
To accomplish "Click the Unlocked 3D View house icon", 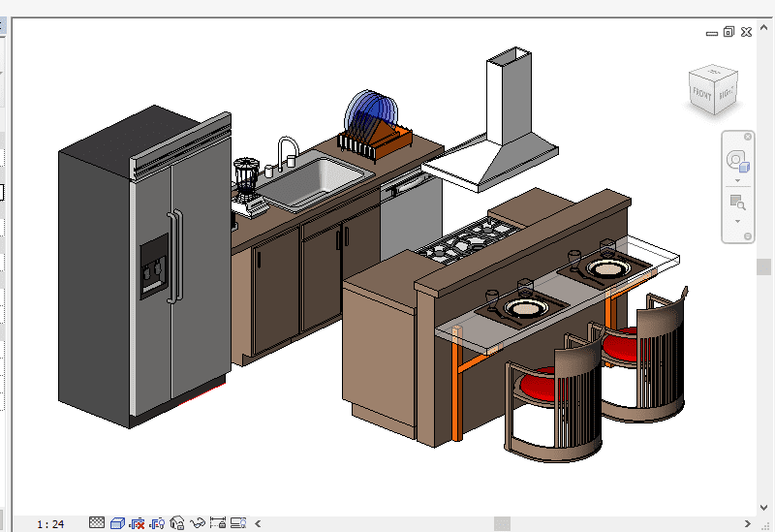I will click(x=177, y=523).
